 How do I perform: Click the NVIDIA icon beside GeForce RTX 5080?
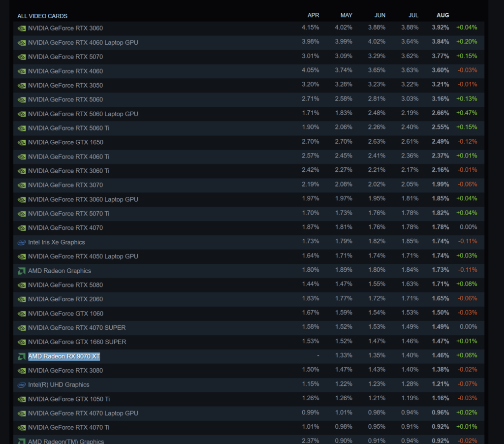[22, 285]
